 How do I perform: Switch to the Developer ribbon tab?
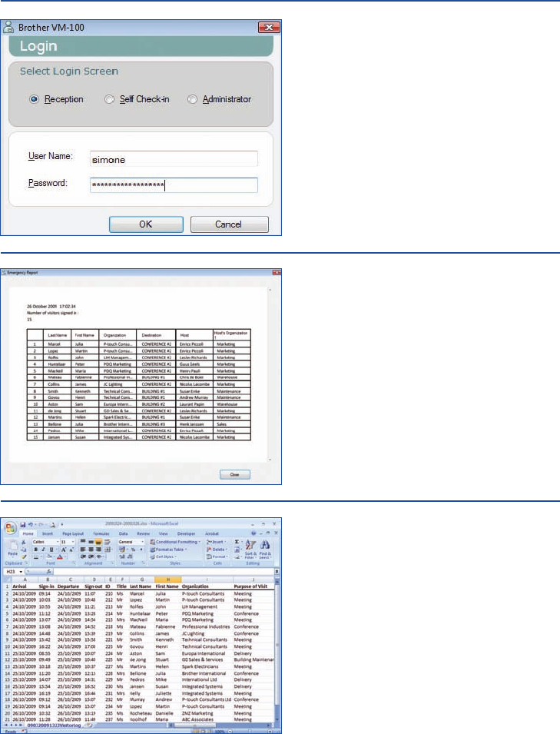click(186, 533)
